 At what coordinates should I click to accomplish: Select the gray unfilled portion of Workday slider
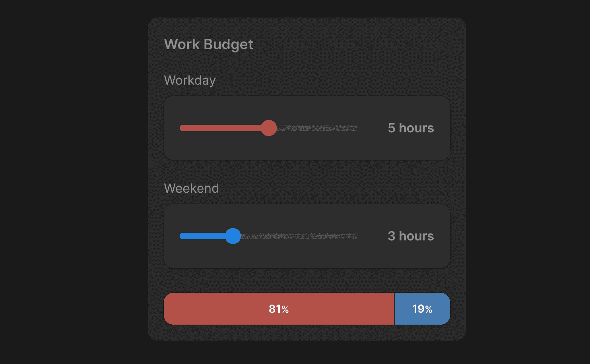coord(318,128)
